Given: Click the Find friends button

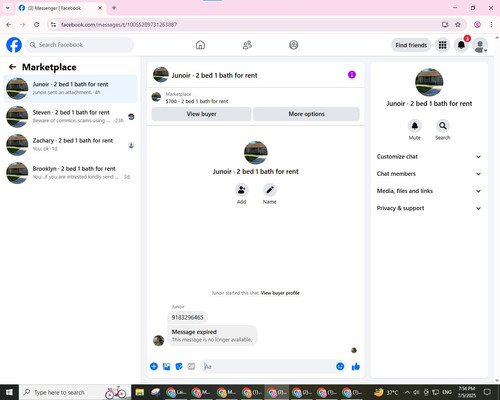Looking at the screenshot, I should pyautogui.click(x=411, y=45).
